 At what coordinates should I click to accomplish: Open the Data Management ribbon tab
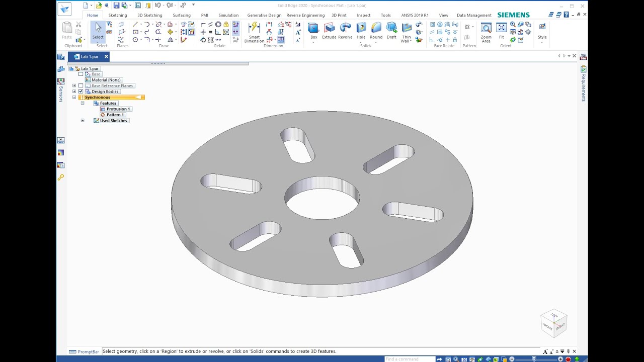pos(474,15)
